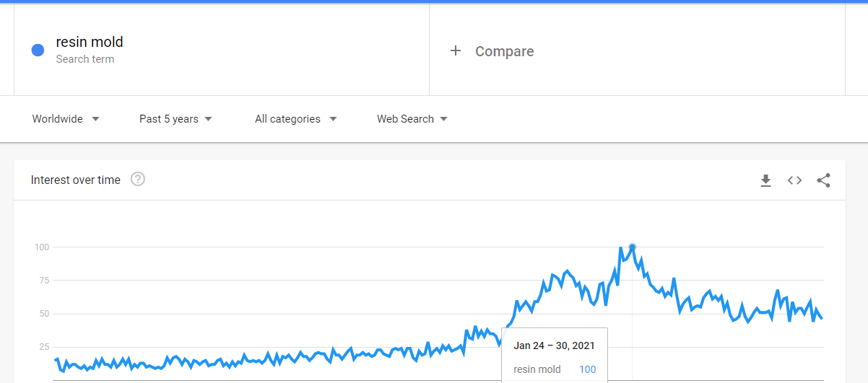Expand the Web Search type dropdown
Image resolution: width=868 pixels, height=383 pixels.
(412, 119)
